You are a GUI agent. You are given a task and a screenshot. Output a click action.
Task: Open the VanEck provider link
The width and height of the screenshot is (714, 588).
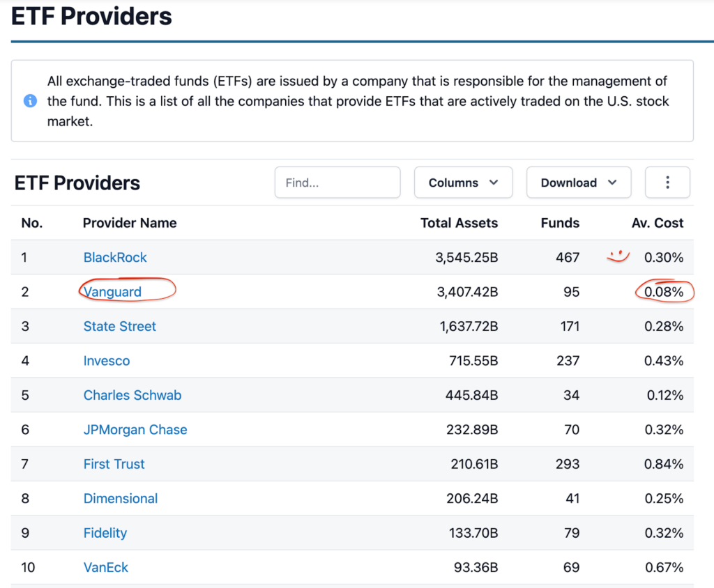click(106, 568)
